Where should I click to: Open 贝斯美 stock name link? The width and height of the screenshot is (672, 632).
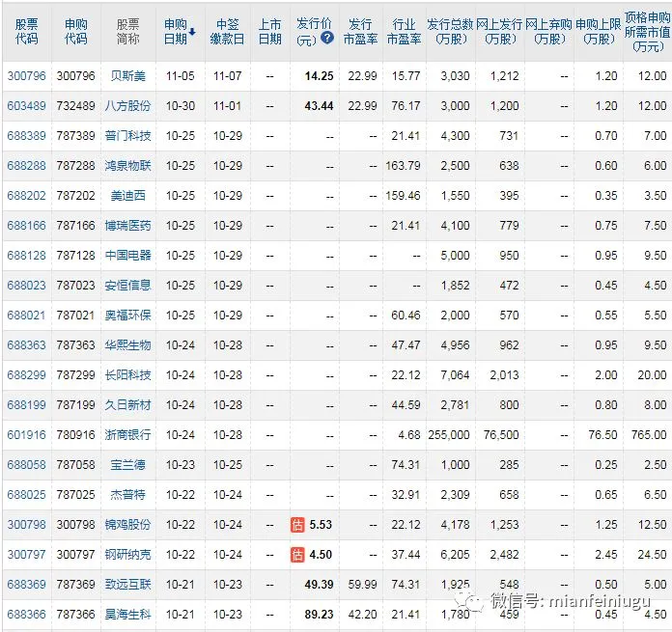tap(127, 76)
